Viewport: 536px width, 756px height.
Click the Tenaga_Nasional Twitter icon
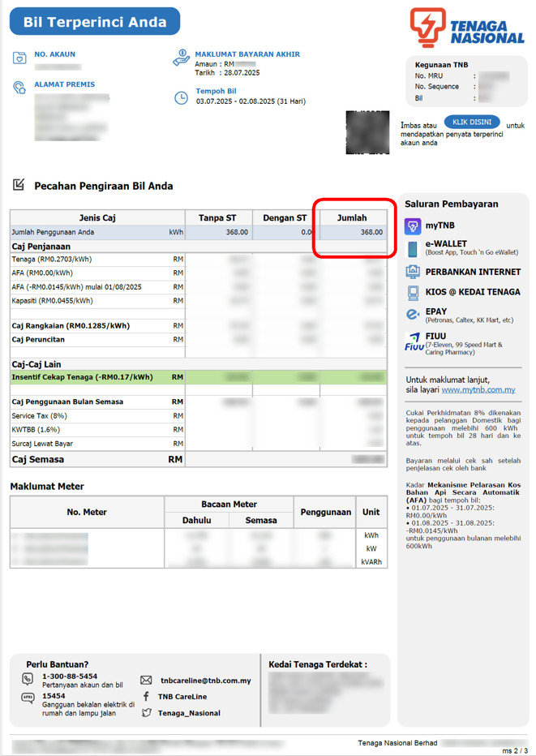[x=146, y=713]
